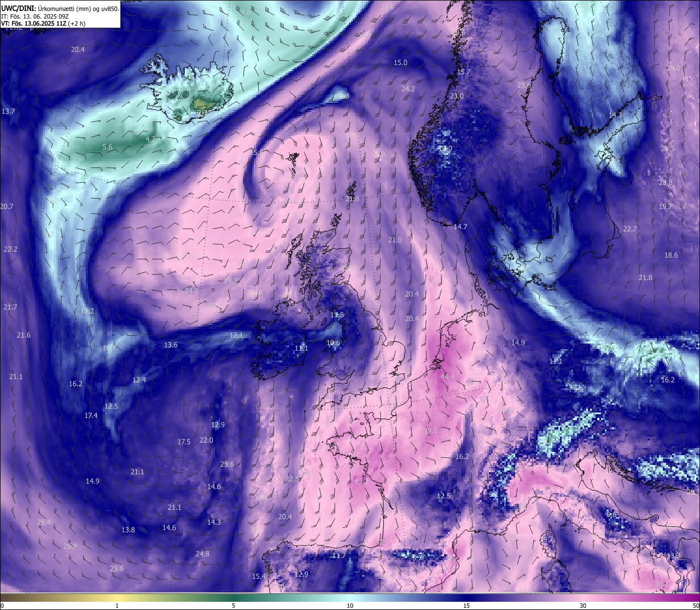Click the 26.5 map value
The image size is (700, 610).
coord(668,148)
